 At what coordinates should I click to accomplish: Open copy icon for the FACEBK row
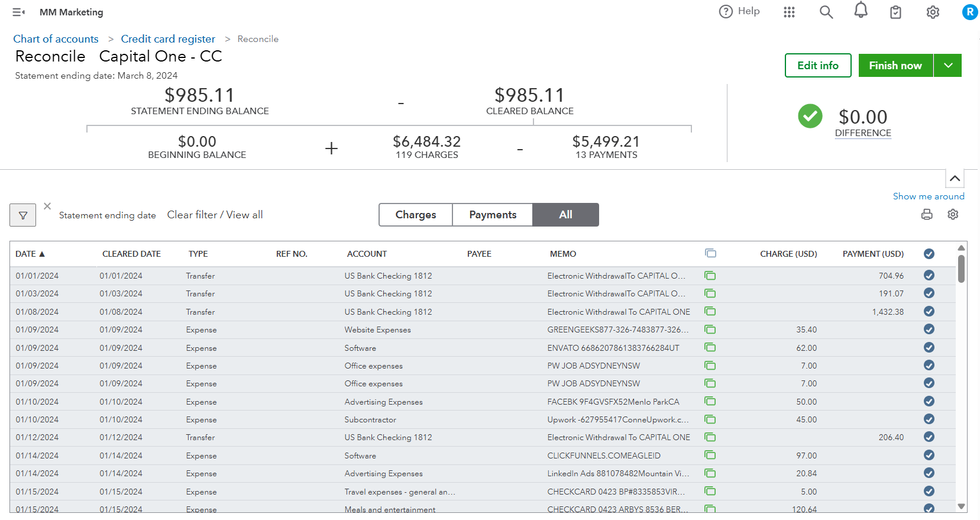pos(710,401)
